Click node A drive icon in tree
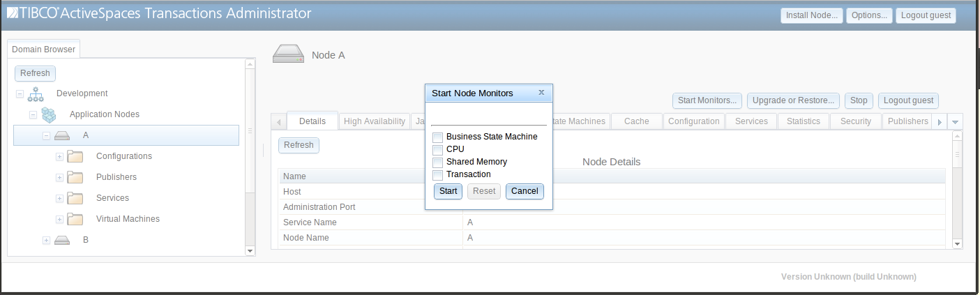This screenshot has height=295, width=980. pyautogui.click(x=62, y=135)
